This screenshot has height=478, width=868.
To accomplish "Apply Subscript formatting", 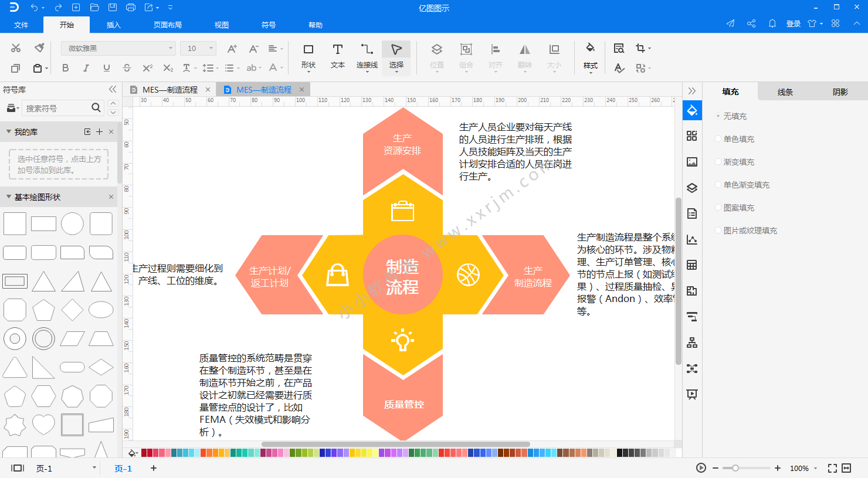I will [x=168, y=68].
